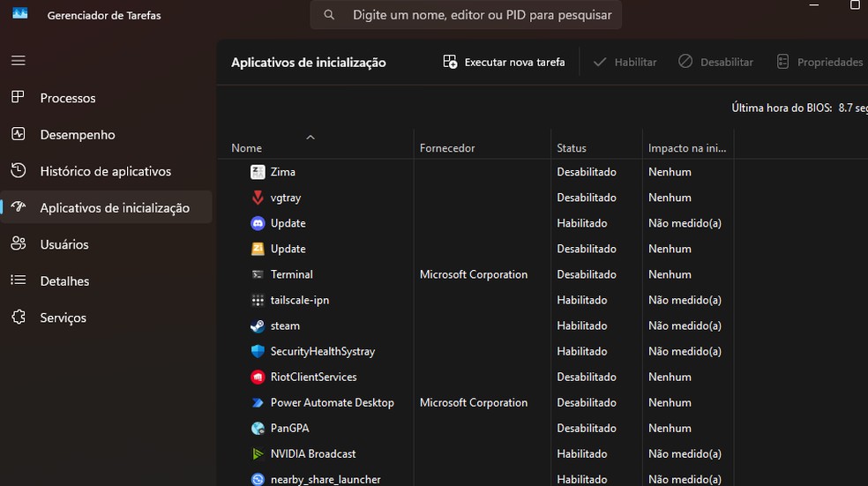Go to the Processos tab

point(67,98)
